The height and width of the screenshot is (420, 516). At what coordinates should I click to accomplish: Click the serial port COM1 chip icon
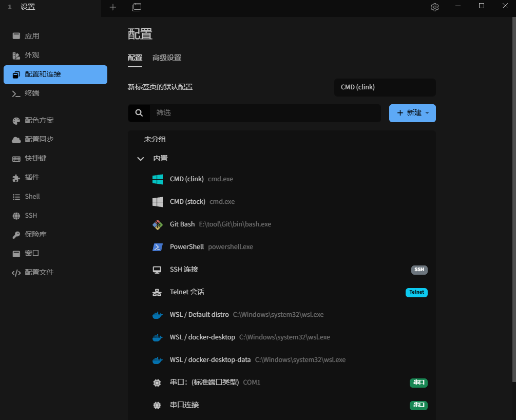tap(158, 383)
